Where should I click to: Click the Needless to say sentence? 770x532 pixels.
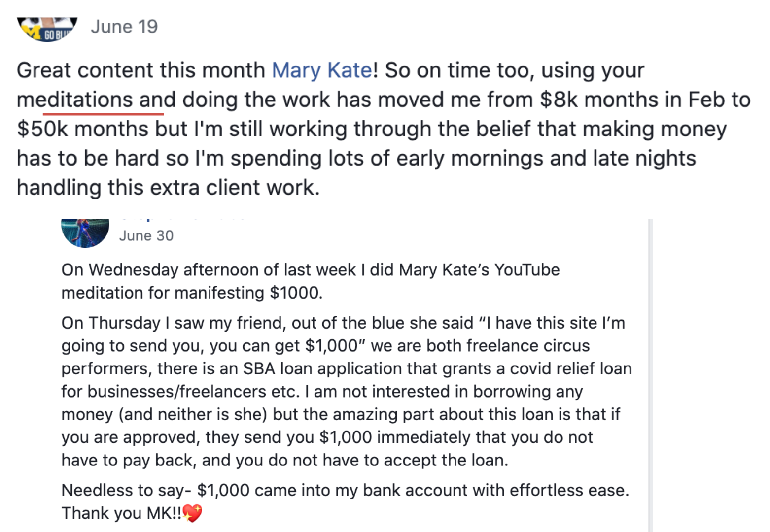345,490
